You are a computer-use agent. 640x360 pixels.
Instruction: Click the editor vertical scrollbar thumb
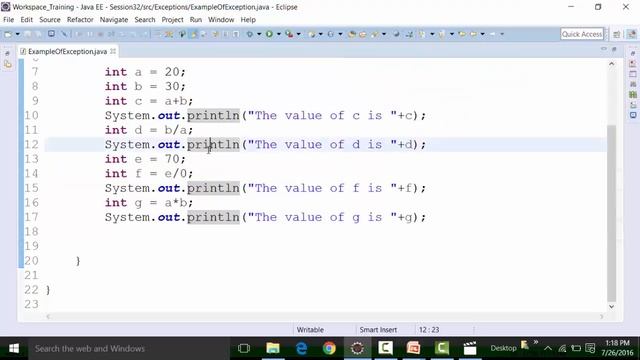[611, 212]
